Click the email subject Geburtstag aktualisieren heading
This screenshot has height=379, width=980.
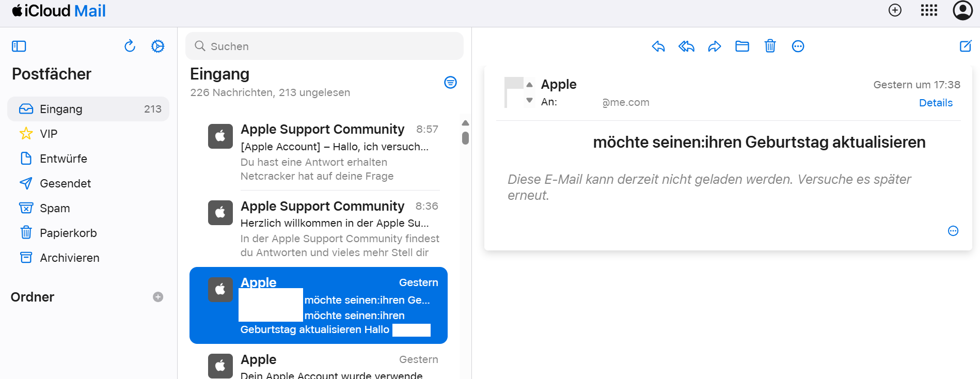click(759, 142)
